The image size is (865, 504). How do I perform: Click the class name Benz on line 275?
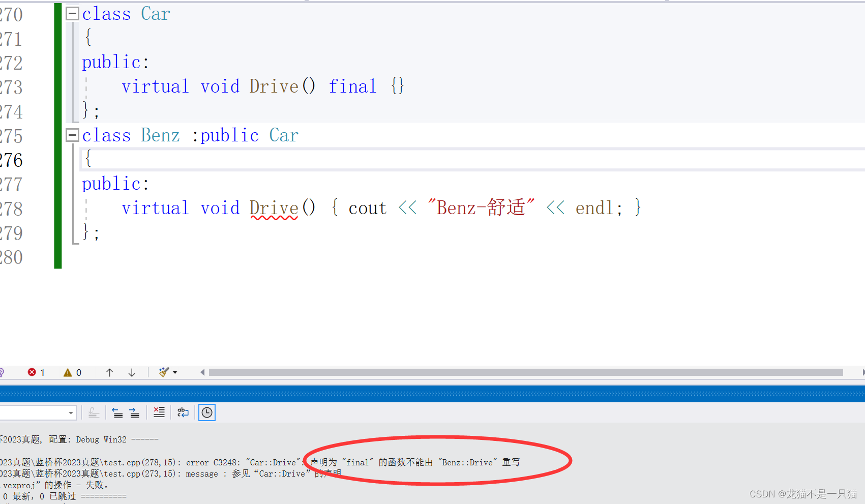[160, 135]
